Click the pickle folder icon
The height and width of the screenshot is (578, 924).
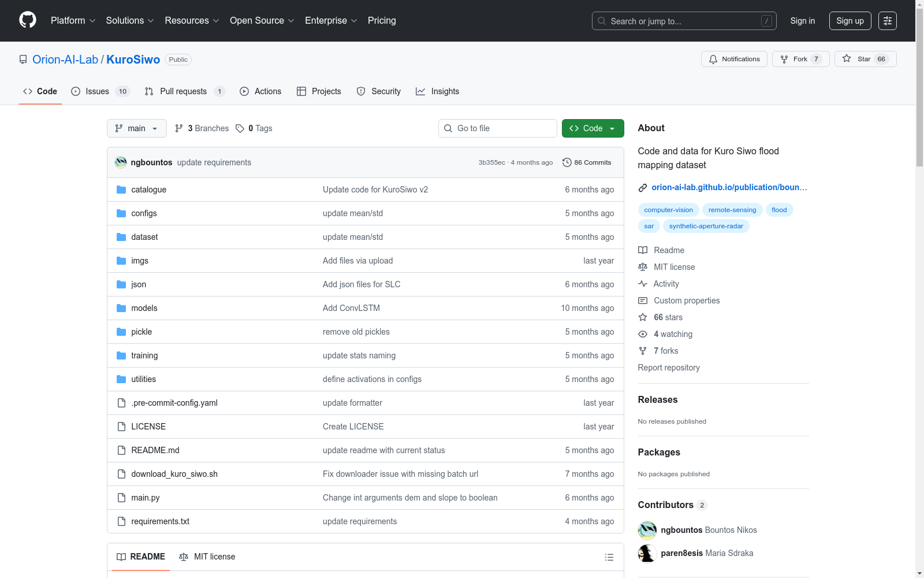click(x=121, y=332)
